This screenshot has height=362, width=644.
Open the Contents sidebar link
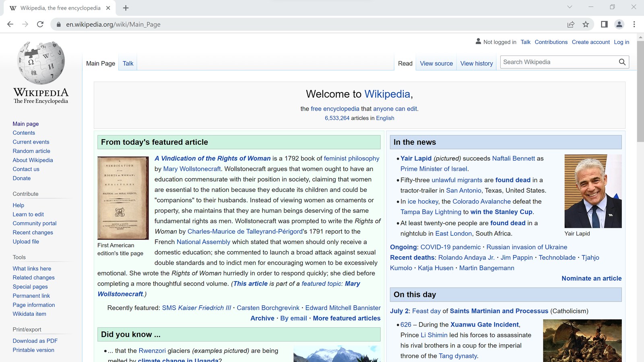click(24, 133)
